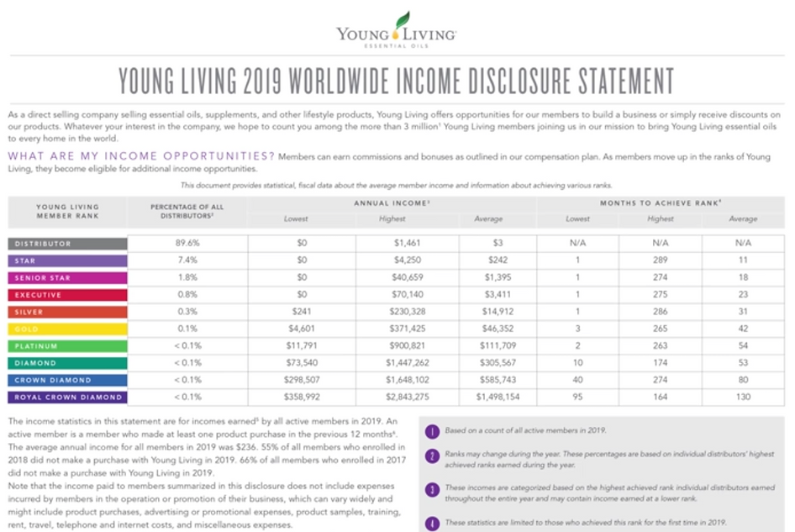Click the $46,352 Gold average income

click(x=498, y=329)
